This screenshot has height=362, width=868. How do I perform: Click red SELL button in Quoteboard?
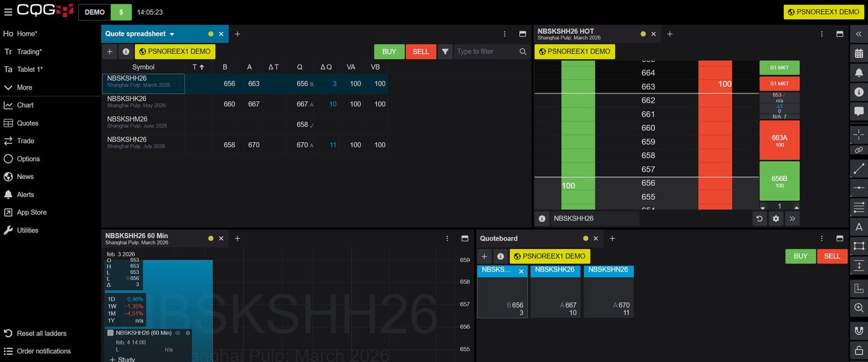pos(832,256)
